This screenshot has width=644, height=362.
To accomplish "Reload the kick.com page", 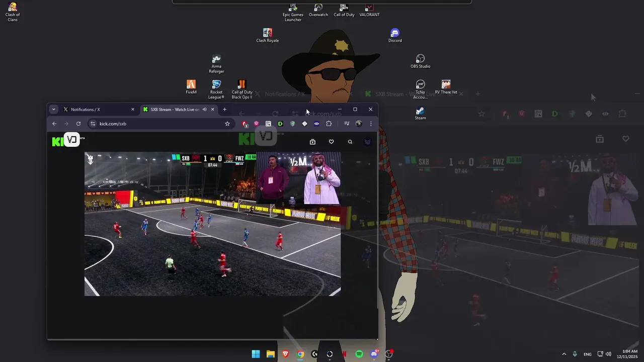I will pos(78,124).
